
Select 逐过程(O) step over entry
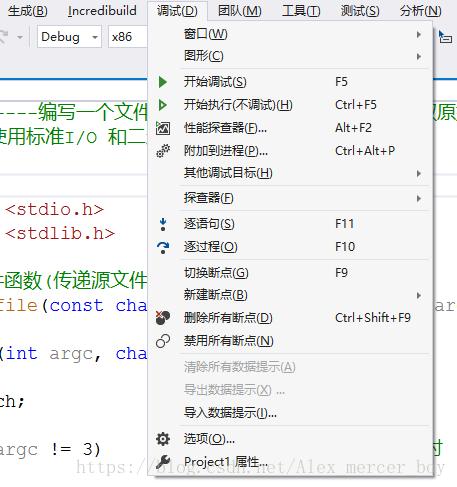[x=290, y=247]
